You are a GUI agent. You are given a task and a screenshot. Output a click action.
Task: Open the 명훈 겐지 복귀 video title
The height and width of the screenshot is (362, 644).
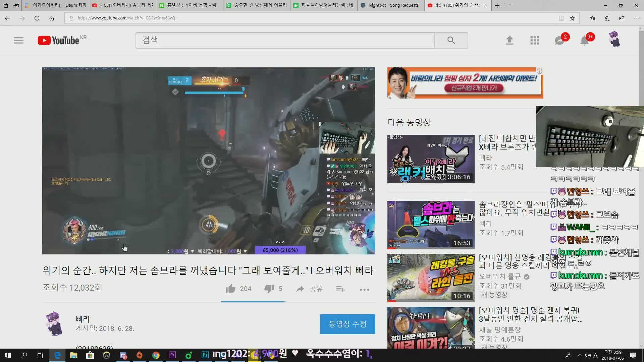[531, 314]
